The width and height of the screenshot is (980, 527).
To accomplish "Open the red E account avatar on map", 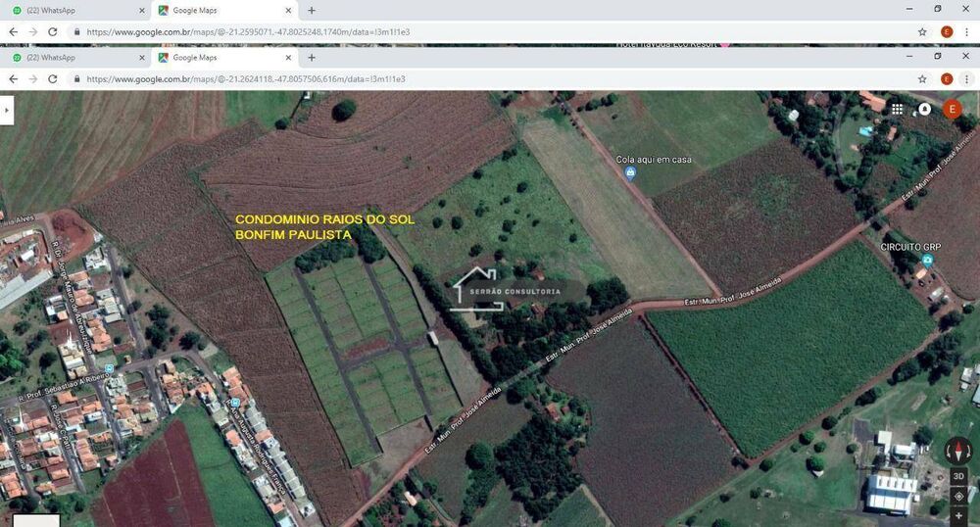I will pyautogui.click(x=952, y=109).
